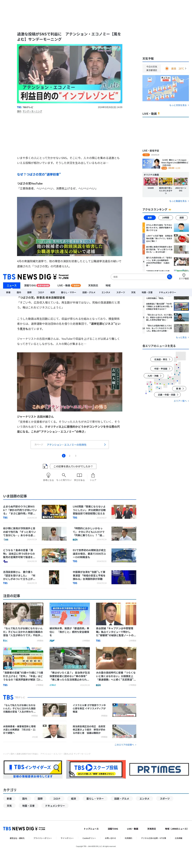Click the TBS NEWS DIG footer logo
This screenshot has height=868, width=192.
pos(24,829)
